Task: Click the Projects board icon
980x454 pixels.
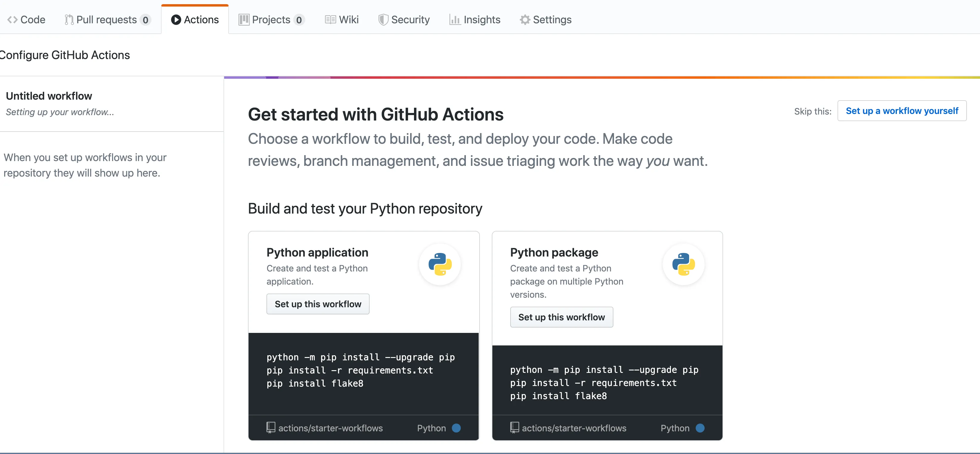Action: [x=244, y=20]
